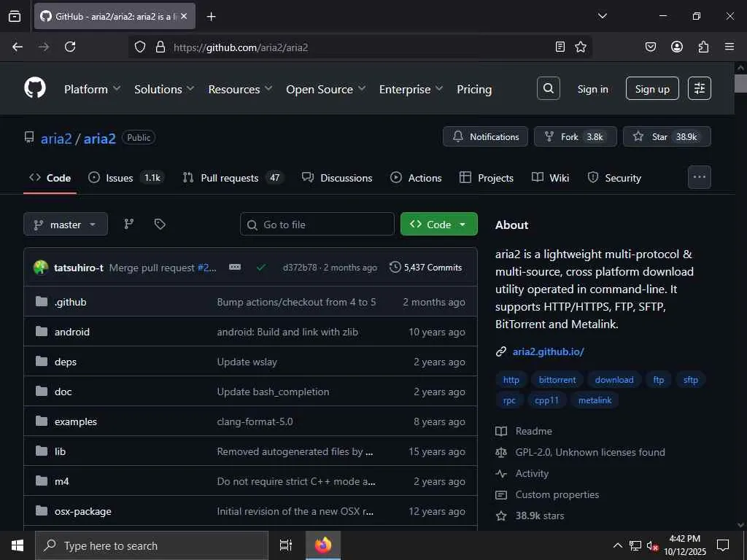Click the Firefox address bar
The image size is (747, 560).
[x=360, y=47]
